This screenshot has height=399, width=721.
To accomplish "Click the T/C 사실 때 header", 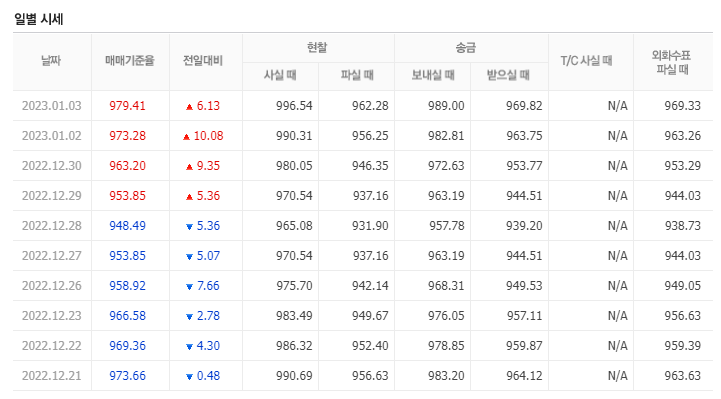I will click(x=586, y=61).
